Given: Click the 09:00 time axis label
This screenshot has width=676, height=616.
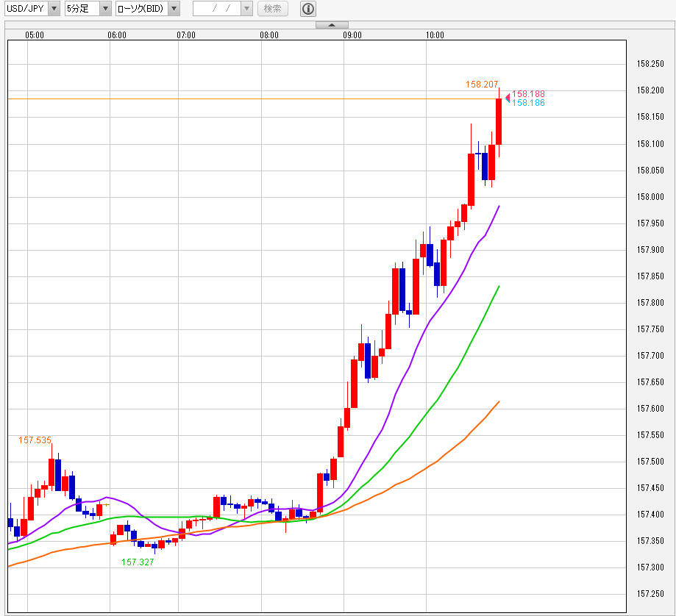Looking at the screenshot, I should [x=352, y=35].
